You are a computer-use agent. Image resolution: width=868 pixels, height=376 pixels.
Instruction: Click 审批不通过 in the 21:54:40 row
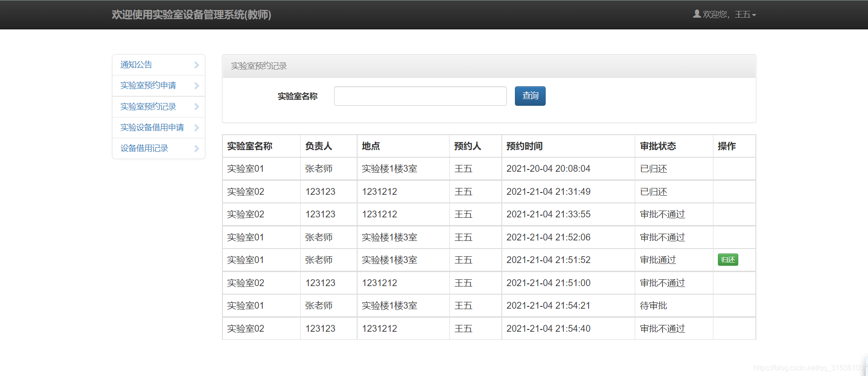pyautogui.click(x=662, y=329)
